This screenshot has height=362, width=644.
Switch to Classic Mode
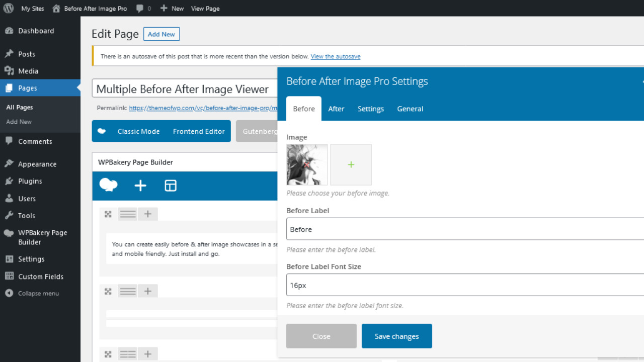pyautogui.click(x=138, y=131)
